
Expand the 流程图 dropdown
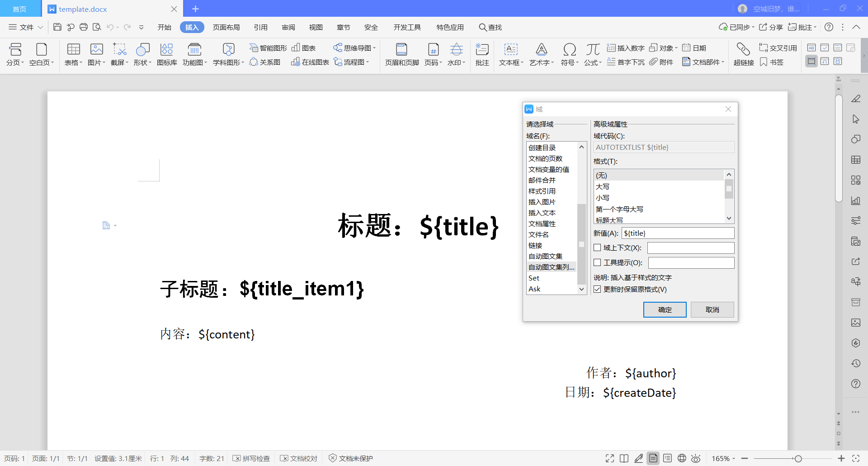pyautogui.click(x=368, y=62)
